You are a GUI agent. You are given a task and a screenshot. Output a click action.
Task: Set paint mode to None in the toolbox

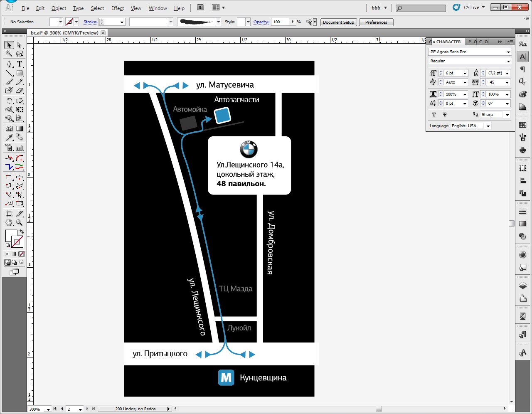tap(22, 254)
